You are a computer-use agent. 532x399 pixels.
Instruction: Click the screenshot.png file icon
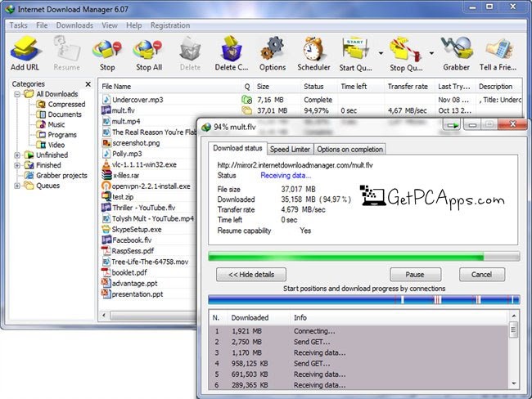(x=106, y=143)
